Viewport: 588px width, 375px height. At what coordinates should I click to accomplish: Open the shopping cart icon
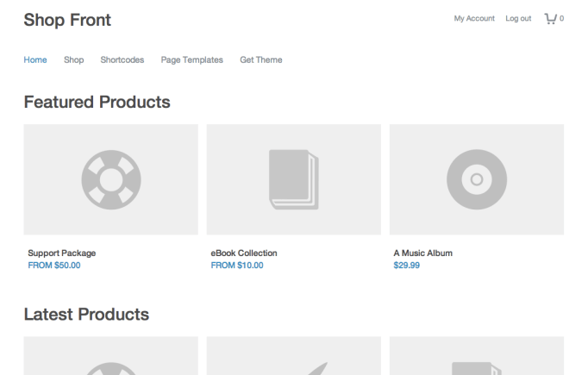click(550, 18)
